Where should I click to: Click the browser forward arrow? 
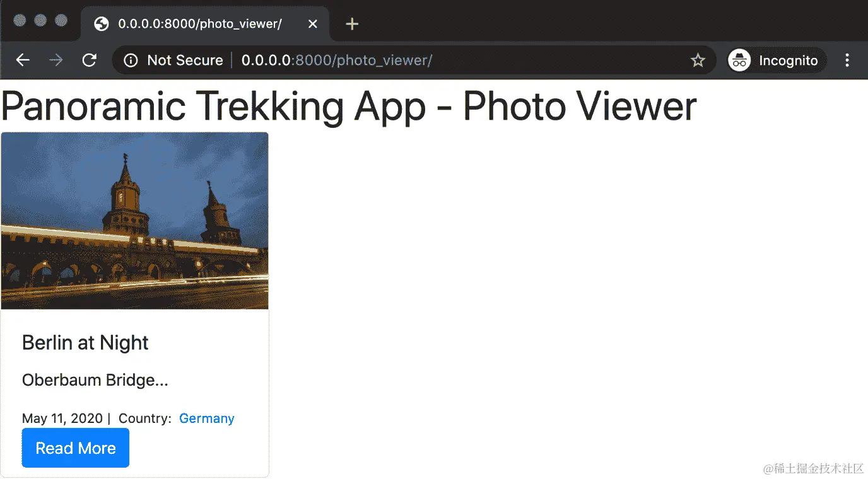point(56,60)
